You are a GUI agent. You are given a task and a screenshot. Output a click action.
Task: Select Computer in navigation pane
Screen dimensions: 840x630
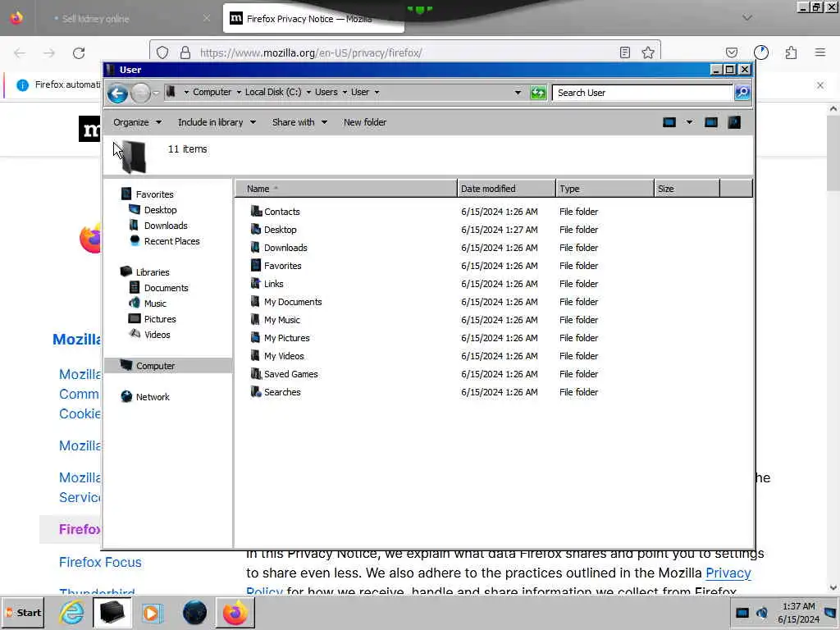[x=167, y=365]
